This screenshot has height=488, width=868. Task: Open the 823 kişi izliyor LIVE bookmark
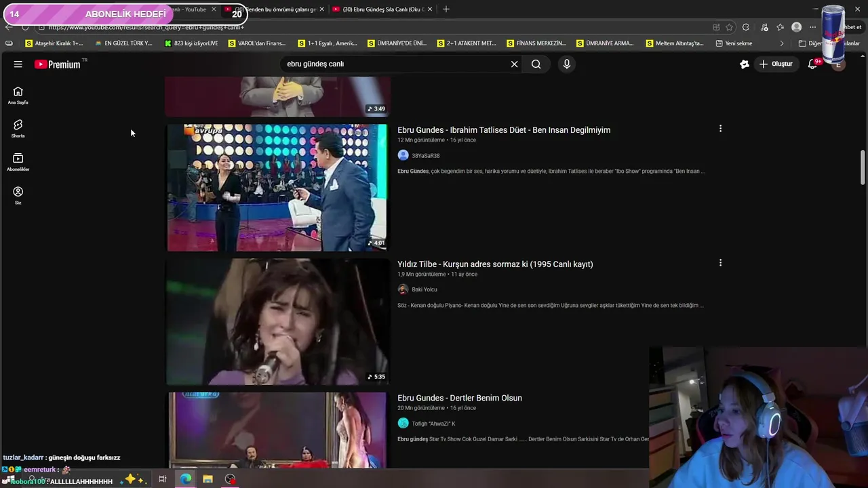tap(191, 43)
